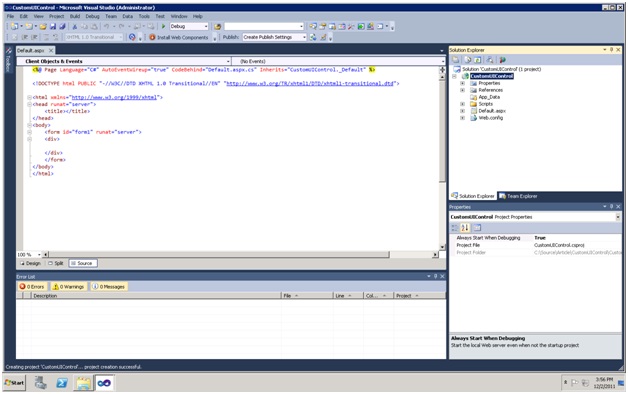Click the New Project toolbar icon
628x394 pixels.
click(x=14, y=26)
